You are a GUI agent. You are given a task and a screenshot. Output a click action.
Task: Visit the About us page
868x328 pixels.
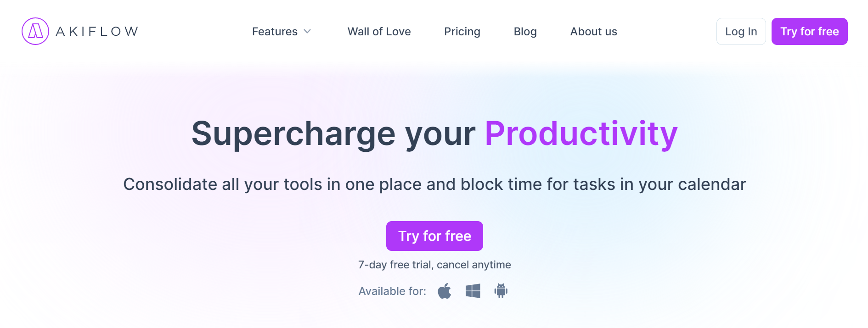click(593, 32)
